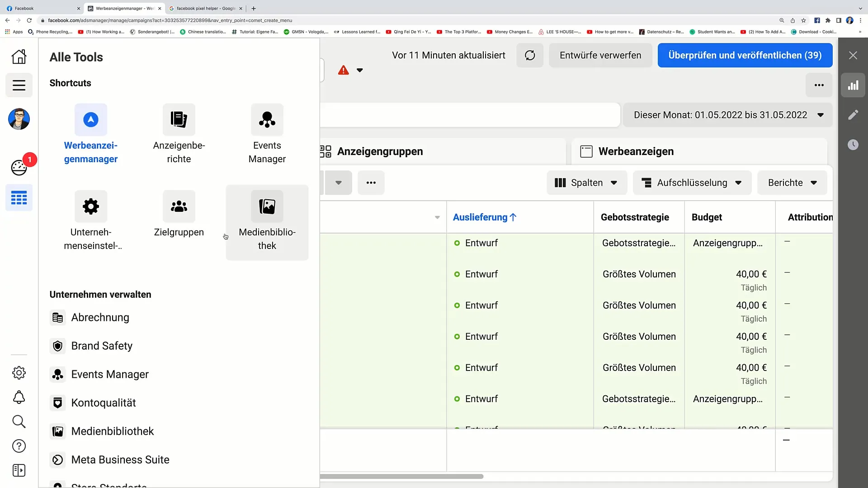This screenshot has width=868, height=488.
Task: Open account overview gauge icon with notification badge
Action: pos(19,167)
